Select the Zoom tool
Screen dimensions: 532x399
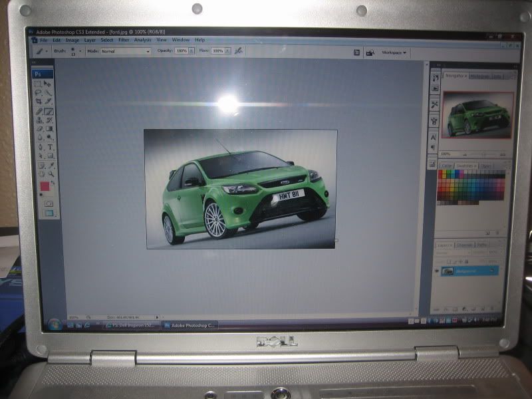(51, 174)
